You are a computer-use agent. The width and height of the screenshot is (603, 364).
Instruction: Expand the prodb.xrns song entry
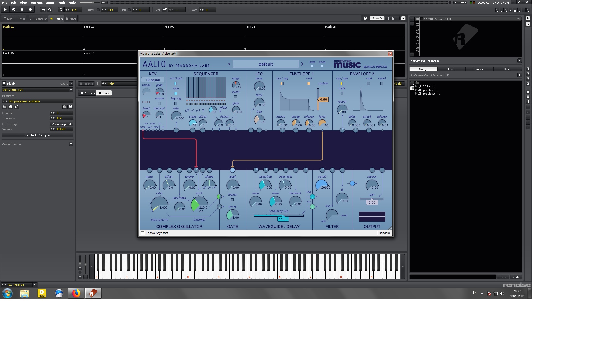416,90
